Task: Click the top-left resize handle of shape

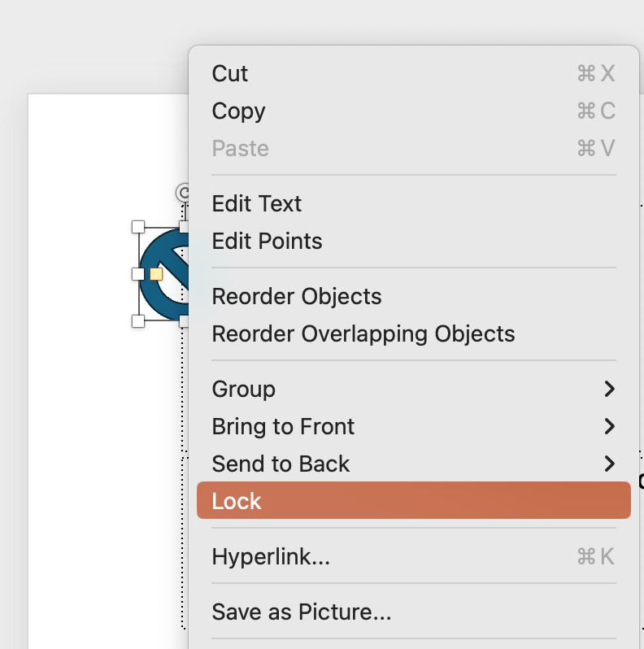Action: click(138, 227)
